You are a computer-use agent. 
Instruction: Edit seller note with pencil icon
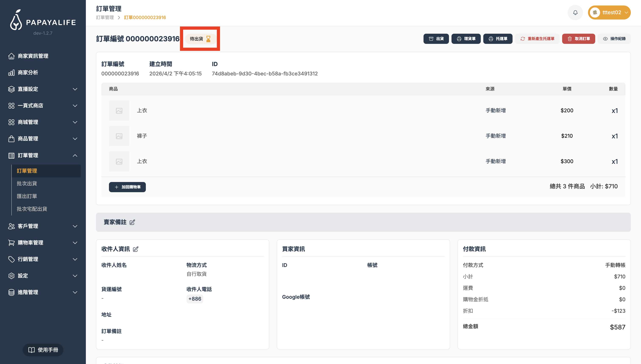point(132,222)
